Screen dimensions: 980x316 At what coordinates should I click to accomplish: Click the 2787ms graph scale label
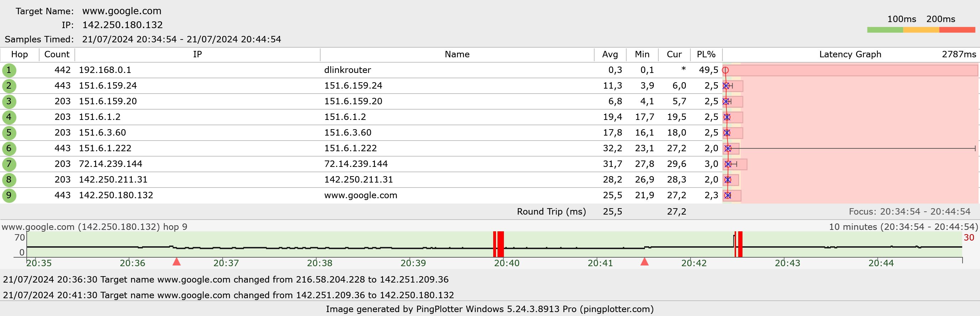point(959,54)
